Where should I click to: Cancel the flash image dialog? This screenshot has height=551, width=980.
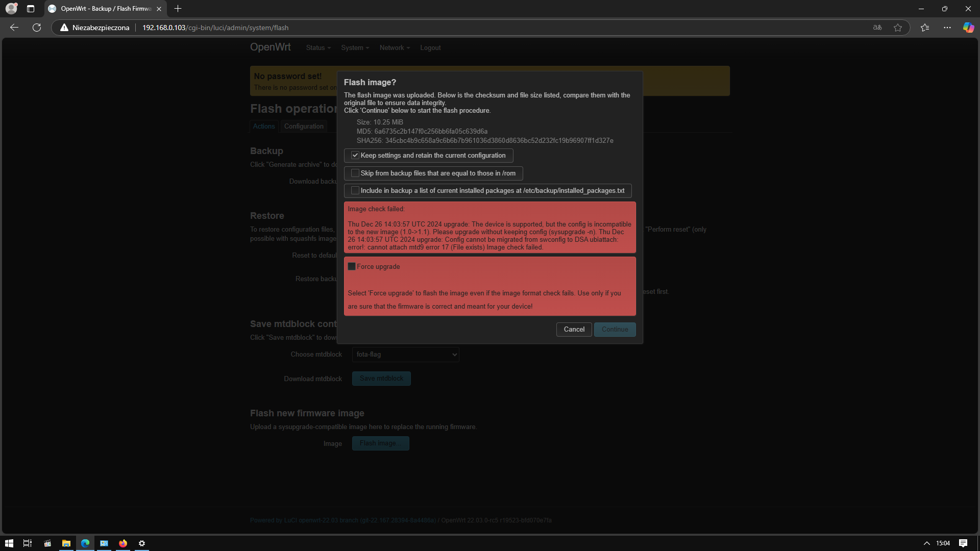click(x=574, y=330)
